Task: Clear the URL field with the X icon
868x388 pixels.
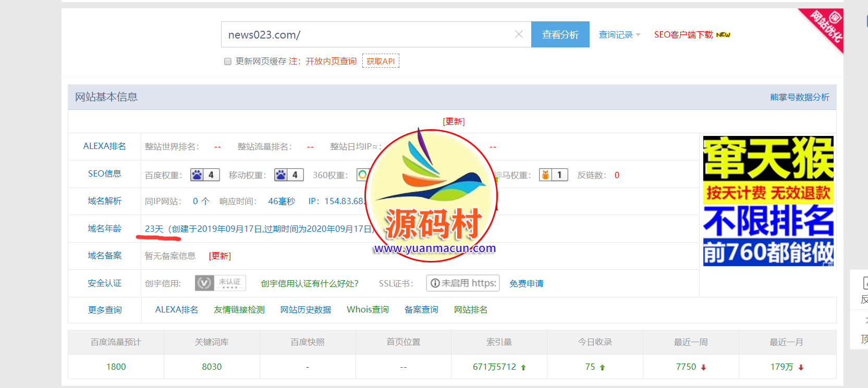Action: click(x=519, y=34)
